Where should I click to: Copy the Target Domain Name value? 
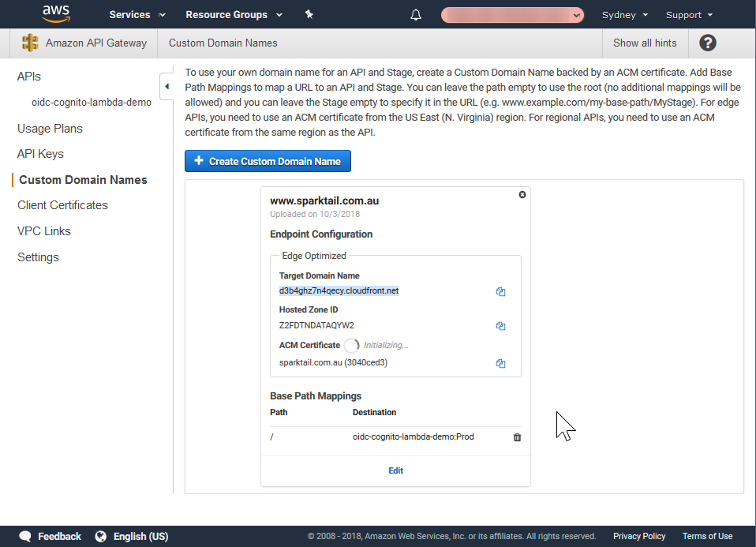click(x=500, y=291)
